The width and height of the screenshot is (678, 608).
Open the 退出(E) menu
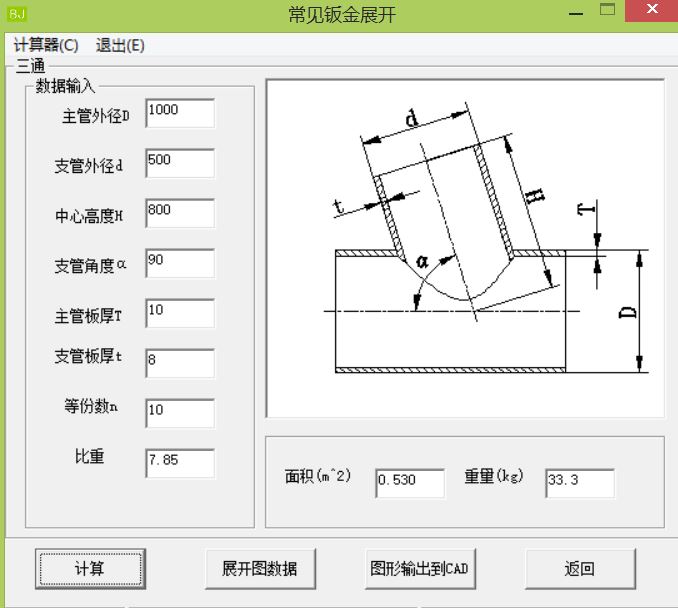tap(120, 45)
